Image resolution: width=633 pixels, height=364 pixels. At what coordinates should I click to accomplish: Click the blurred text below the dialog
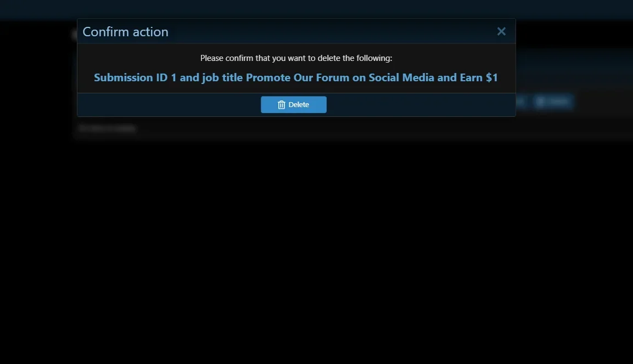click(x=107, y=128)
